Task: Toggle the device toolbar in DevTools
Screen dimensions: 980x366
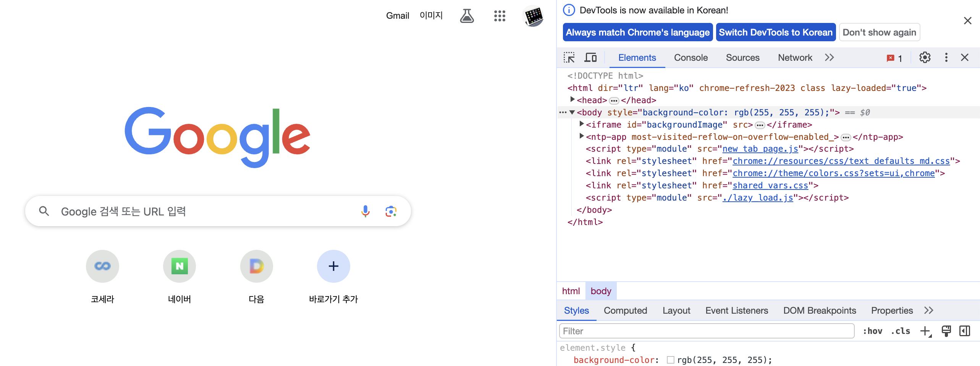Action: [x=590, y=58]
